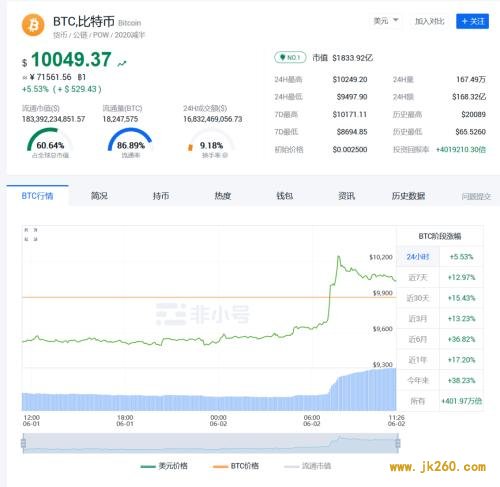
Task: Switch to the BTC行情 tab
Action: coord(37,196)
